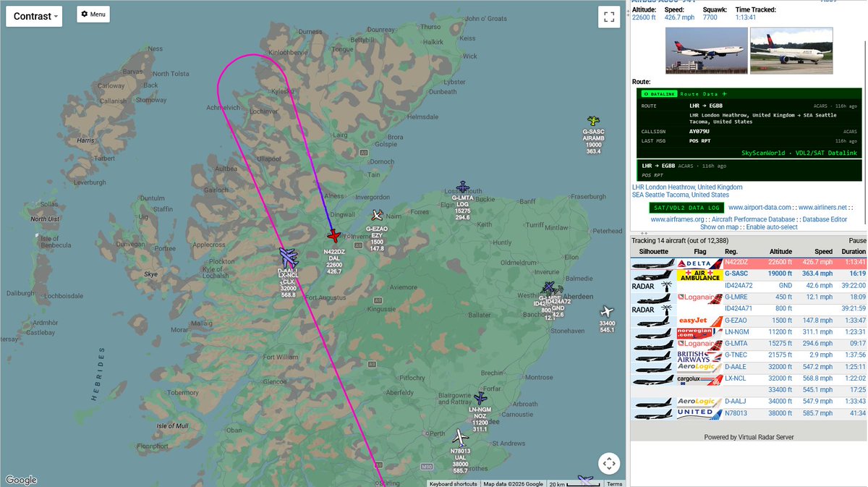The image size is (868, 487).
Task: Enable auto-select link
Action: (772, 227)
